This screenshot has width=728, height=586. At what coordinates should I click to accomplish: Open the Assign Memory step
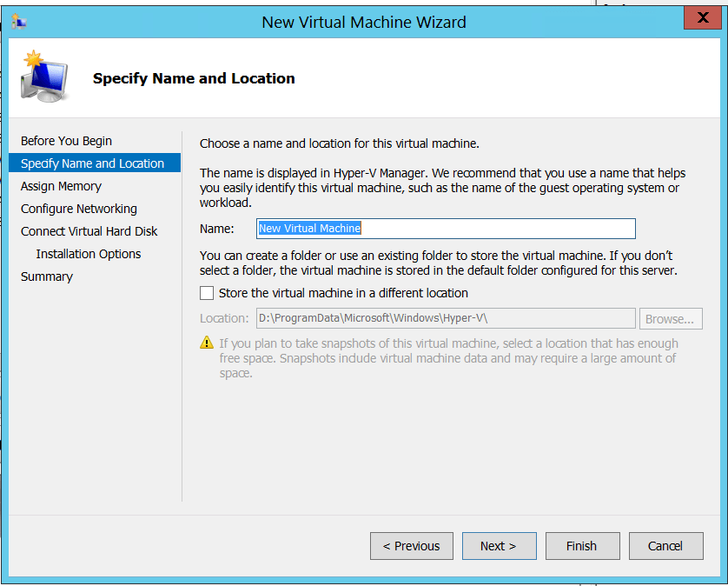coord(62,186)
